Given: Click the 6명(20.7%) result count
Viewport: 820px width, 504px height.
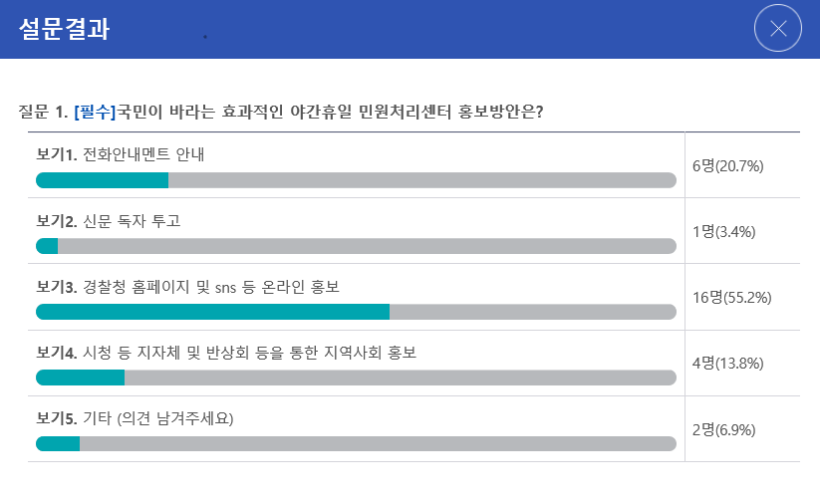Looking at the screenshot, I should pos(728,165).
